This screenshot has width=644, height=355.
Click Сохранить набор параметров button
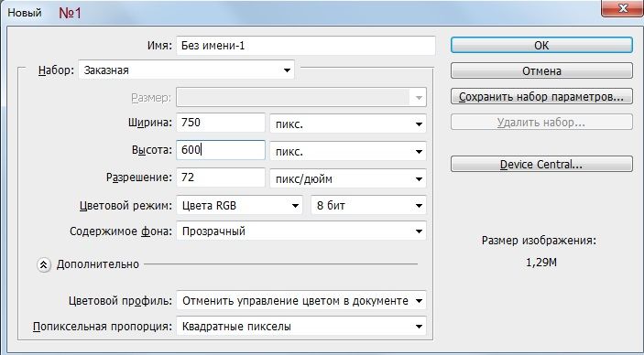click(x=541, y=97)
